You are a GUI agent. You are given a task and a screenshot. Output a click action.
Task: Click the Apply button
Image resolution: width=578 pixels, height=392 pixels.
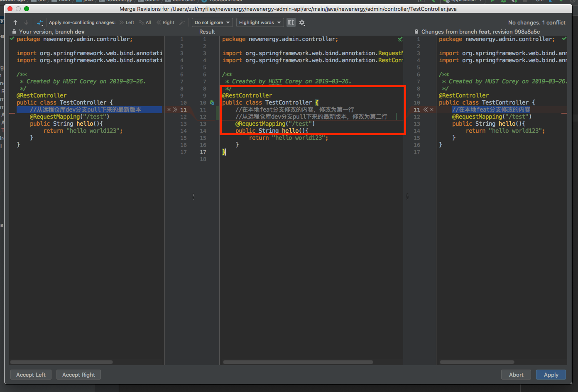[x=551, y=375]
